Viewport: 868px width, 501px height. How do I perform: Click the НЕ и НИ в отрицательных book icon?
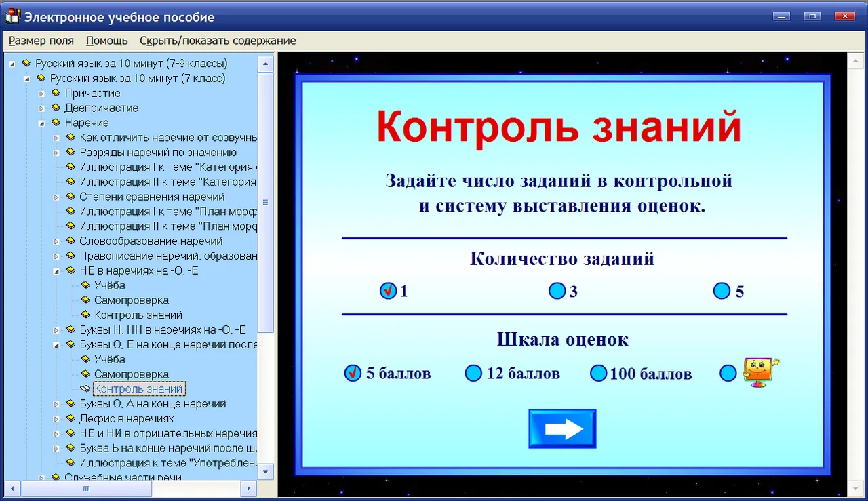click(71, 433)
